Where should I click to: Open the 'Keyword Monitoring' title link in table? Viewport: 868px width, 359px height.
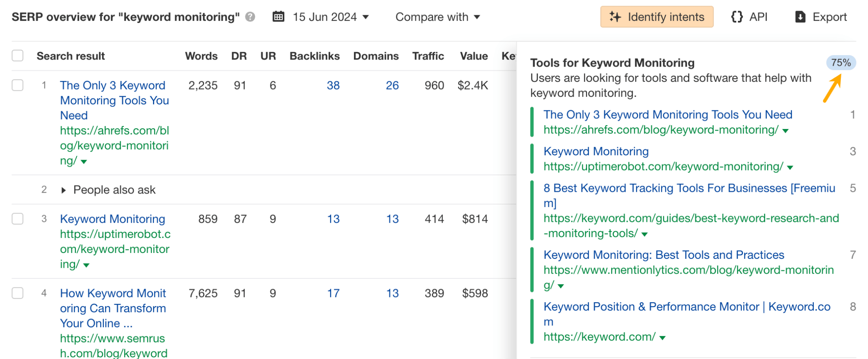pos(113,219)
